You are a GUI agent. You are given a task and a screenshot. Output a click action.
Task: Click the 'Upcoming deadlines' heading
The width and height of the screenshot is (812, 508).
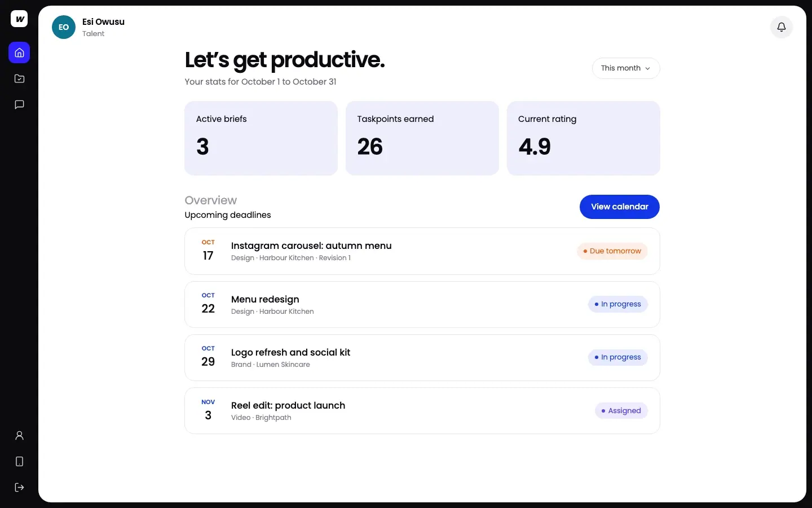(228, 215)
